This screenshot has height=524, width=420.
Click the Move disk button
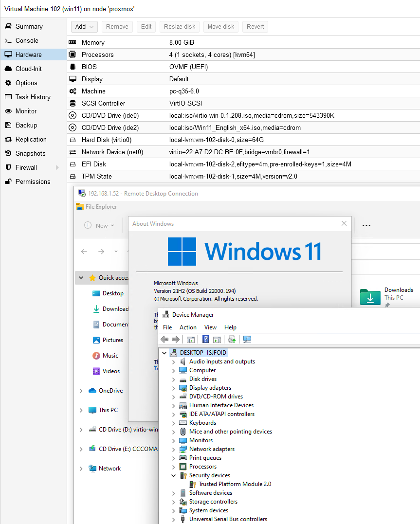(221, 27)
